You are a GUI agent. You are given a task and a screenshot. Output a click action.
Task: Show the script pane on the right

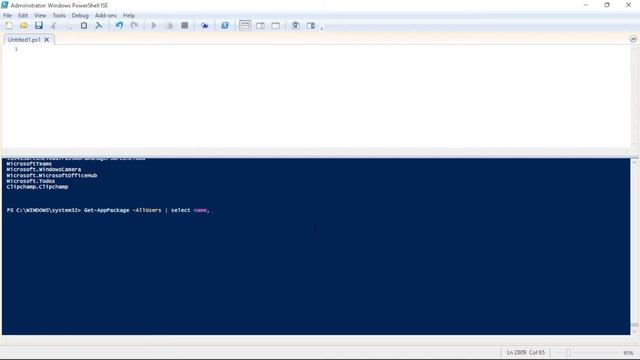pos(260,25)
